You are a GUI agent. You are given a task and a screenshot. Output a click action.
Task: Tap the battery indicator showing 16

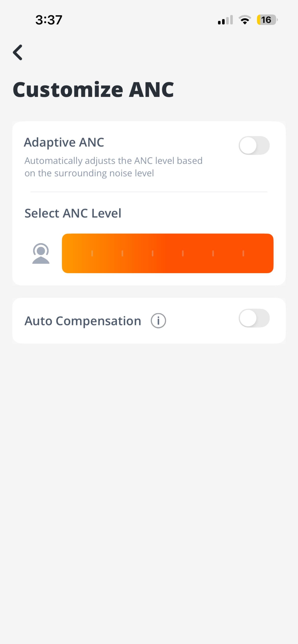coord(267,20)
